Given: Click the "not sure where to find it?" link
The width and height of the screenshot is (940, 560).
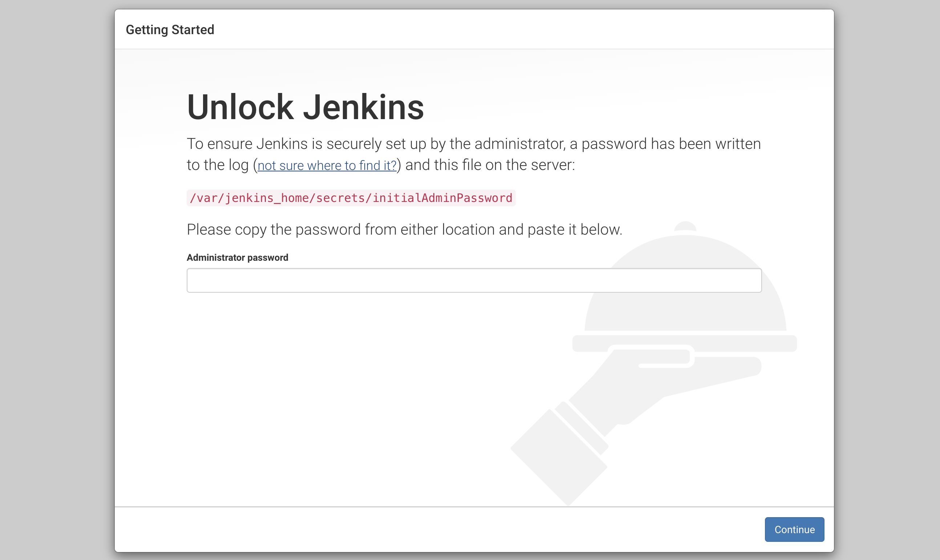Looking at the screenshot, I should [x=327, y=166].
